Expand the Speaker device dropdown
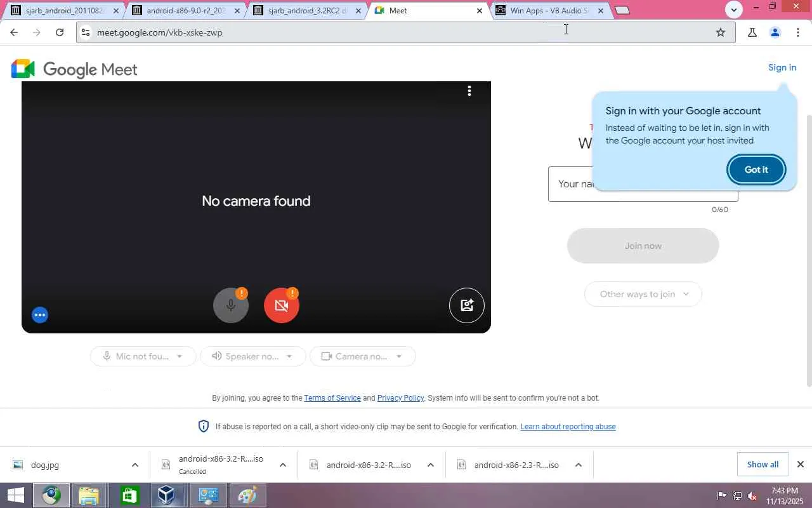812x508 pixels. (x=253, y=356)
